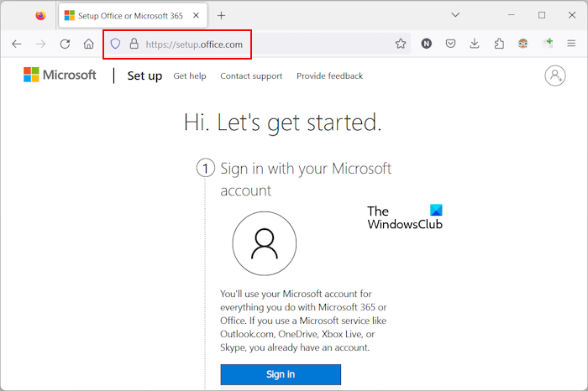Click the green plus extension icon
Viewport: 588px width, 391px height.
coord(548,43)
